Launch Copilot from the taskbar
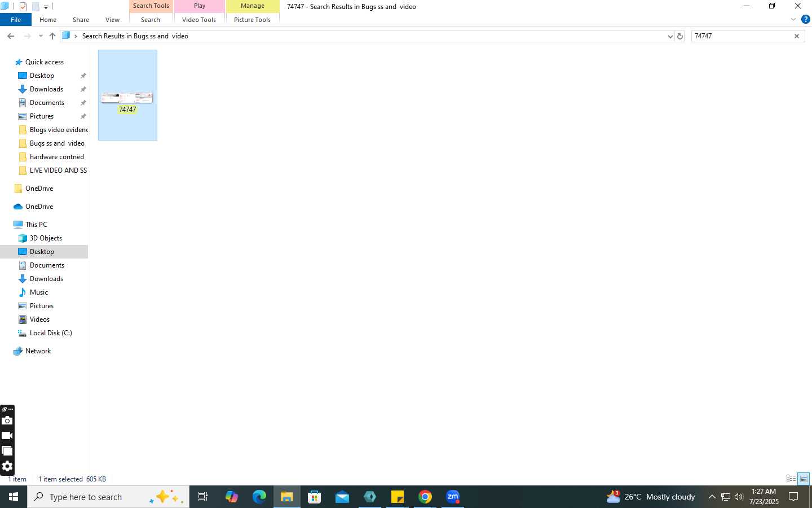Screen dimensions: 812x508 232,497
